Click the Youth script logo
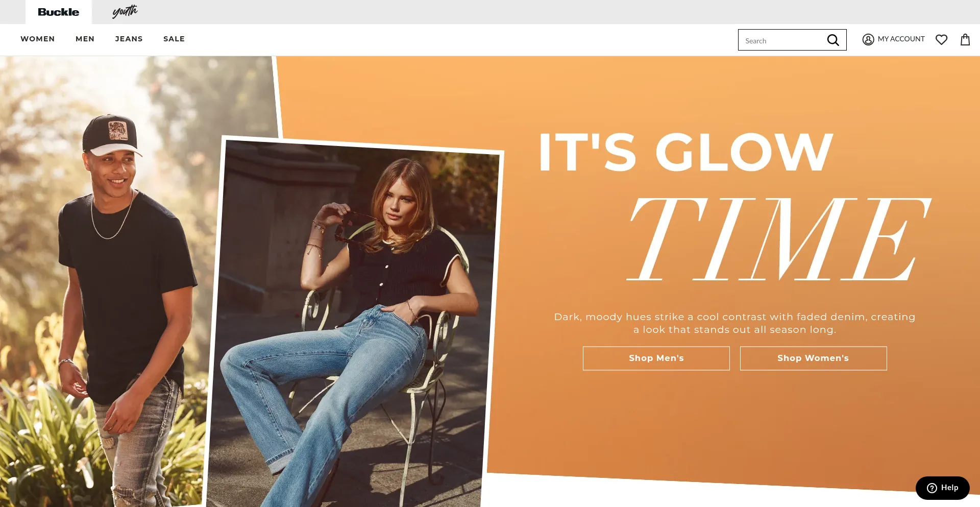Image resolution: width=980 pixels, height=507 pixels. tap(125, 11)
